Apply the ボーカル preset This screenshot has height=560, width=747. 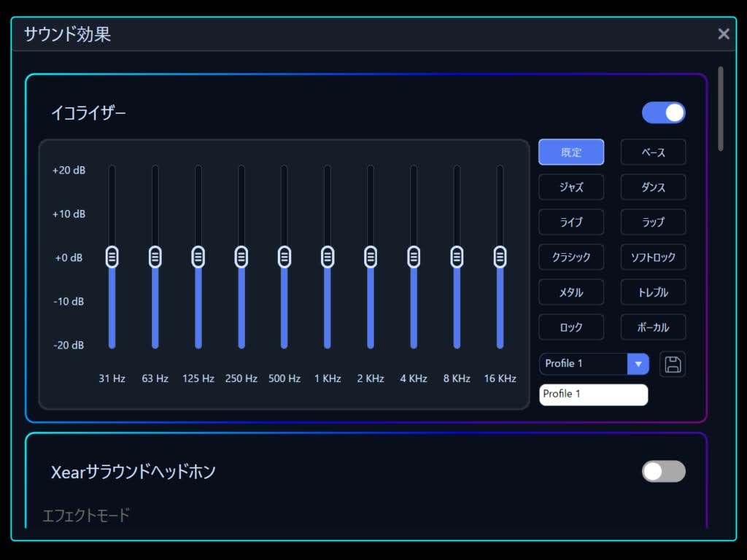(x=653, y=327)
